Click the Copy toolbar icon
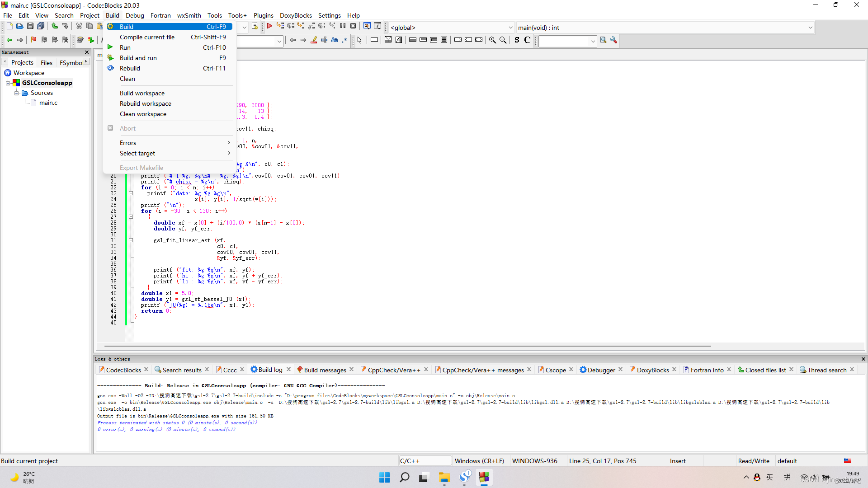Screen dimensions: 868x488 90,26
